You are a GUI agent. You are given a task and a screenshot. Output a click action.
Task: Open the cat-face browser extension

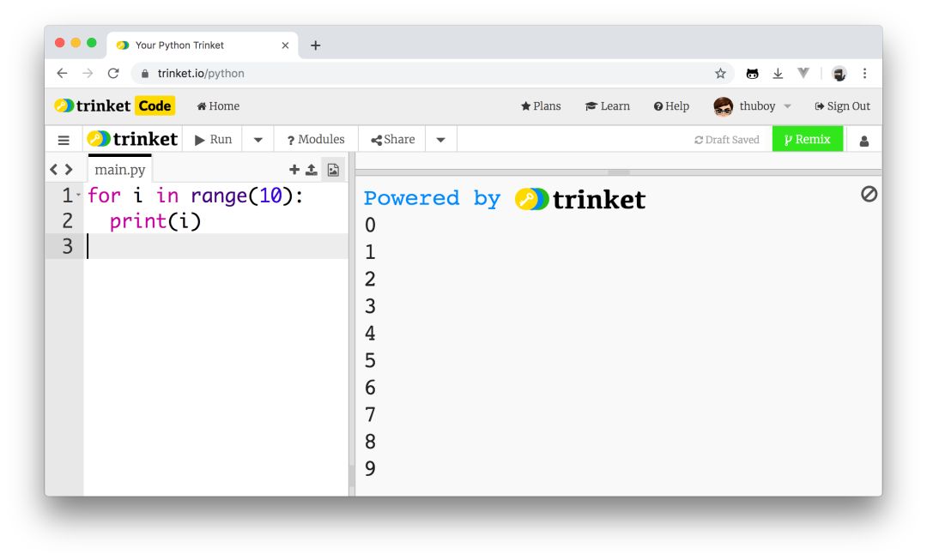(752, 74)
